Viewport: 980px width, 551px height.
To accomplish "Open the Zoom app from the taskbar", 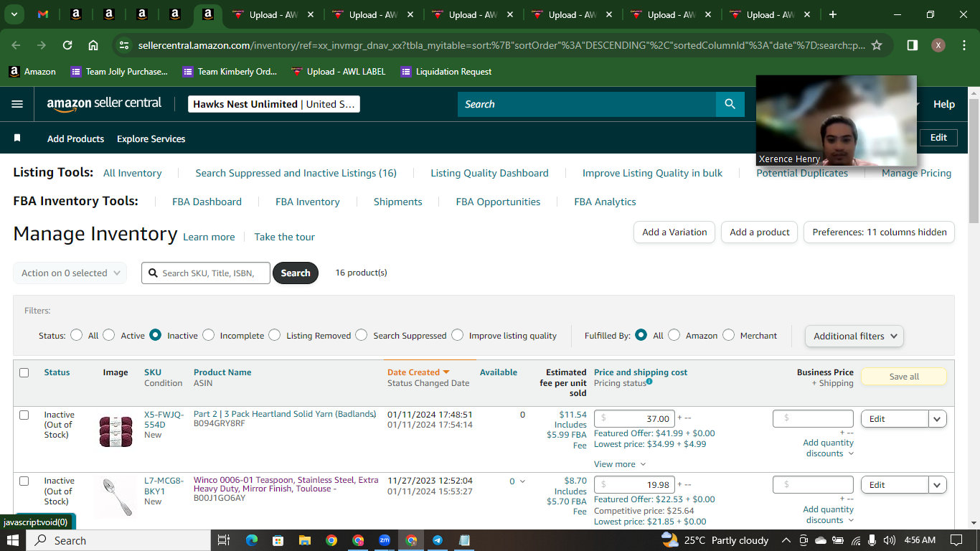I will pos(385,540).
